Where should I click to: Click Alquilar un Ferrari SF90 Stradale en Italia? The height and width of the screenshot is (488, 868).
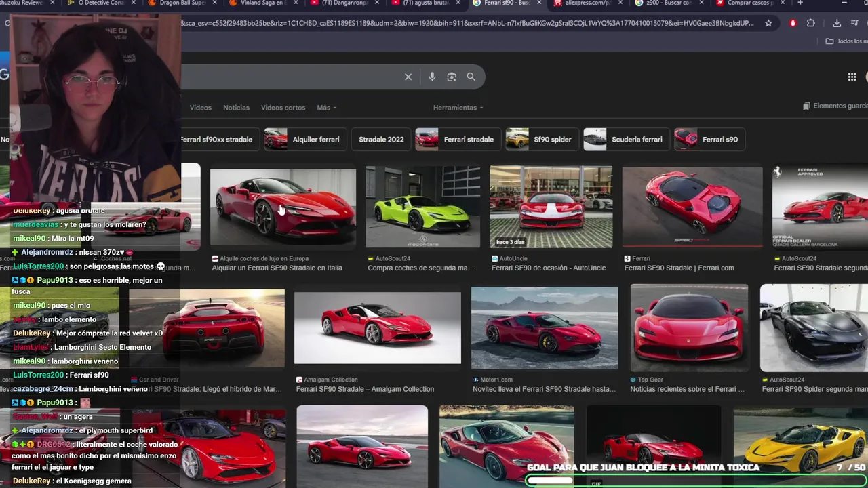(x=277, y=268)
